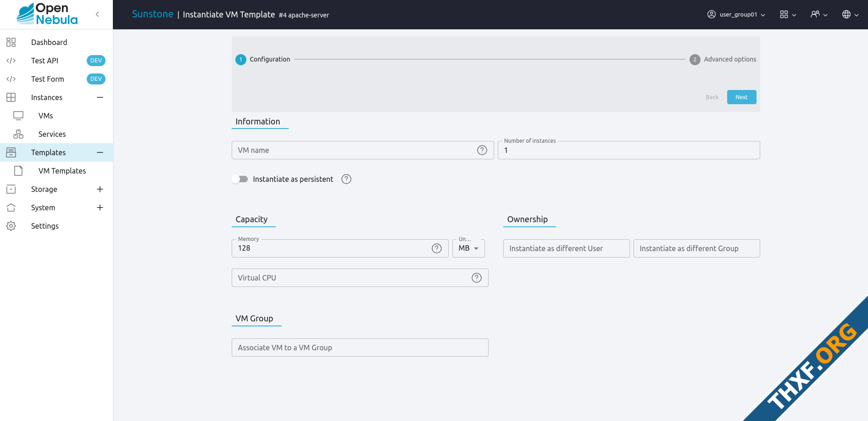
Task: Click the Test API code icon
Action: tap(11, 61)
